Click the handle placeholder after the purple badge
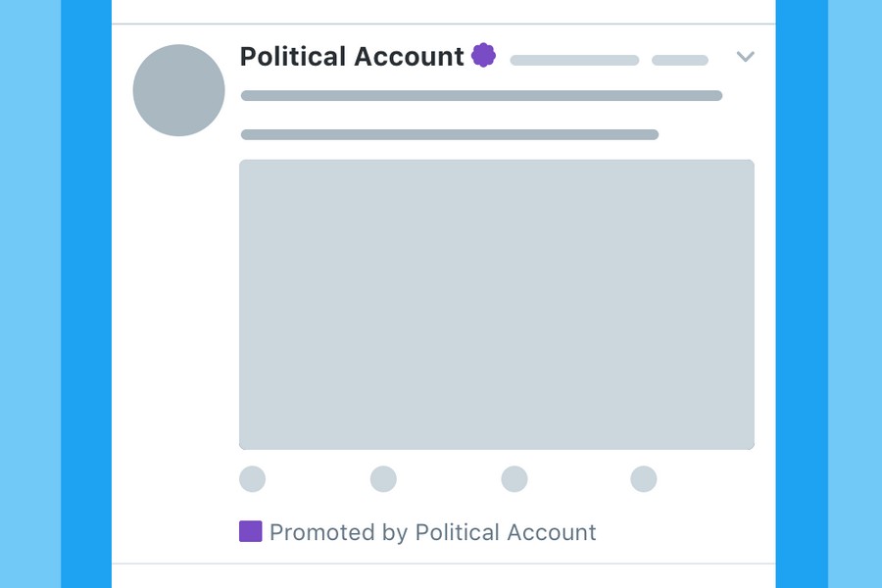The height and width of the screenshot is (588, 882). pos(574,61)
